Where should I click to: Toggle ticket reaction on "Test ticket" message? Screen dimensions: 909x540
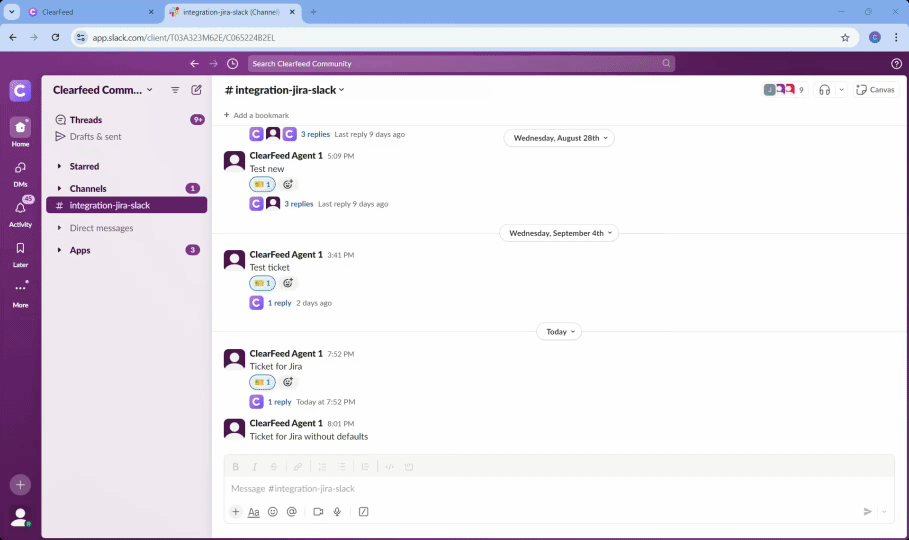point(262,283)
